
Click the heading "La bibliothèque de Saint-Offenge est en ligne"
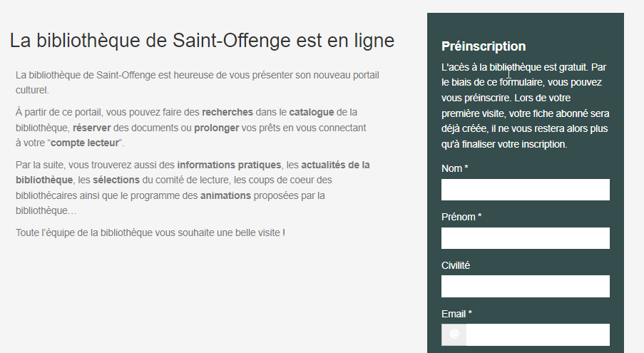(x=202, y=40)
